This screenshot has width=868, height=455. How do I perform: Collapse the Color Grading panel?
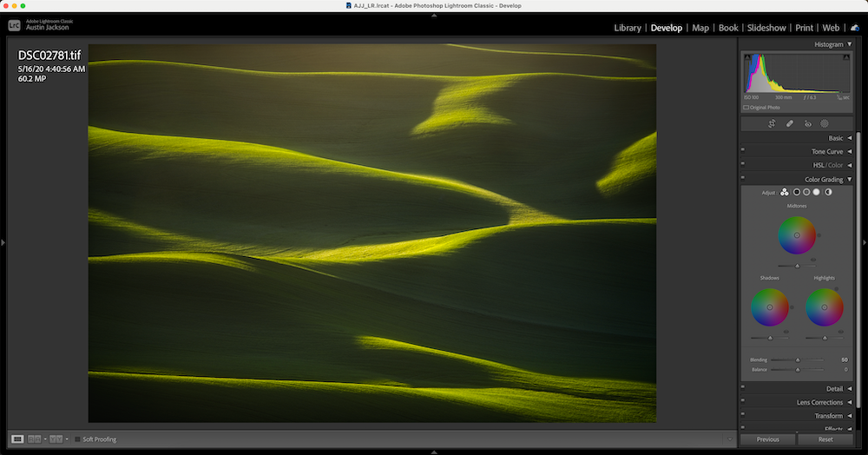click(x=850, y=180)
